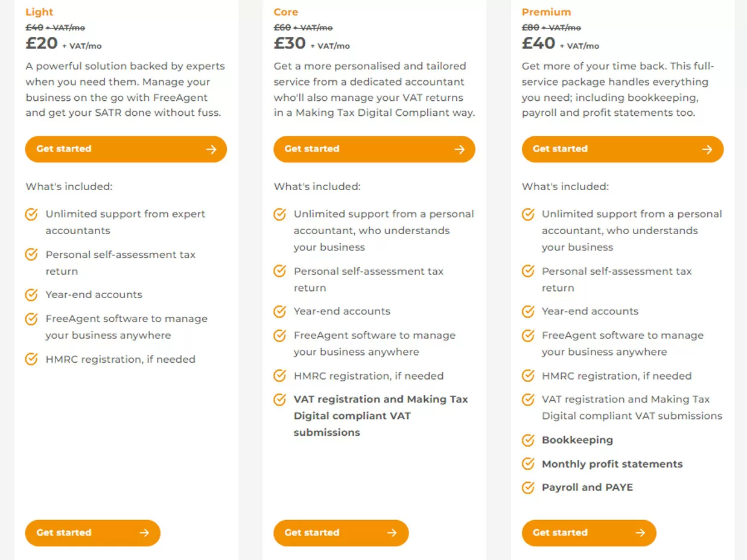Click the checkmark icon beside Payroll and PAYE

point(528,488)
